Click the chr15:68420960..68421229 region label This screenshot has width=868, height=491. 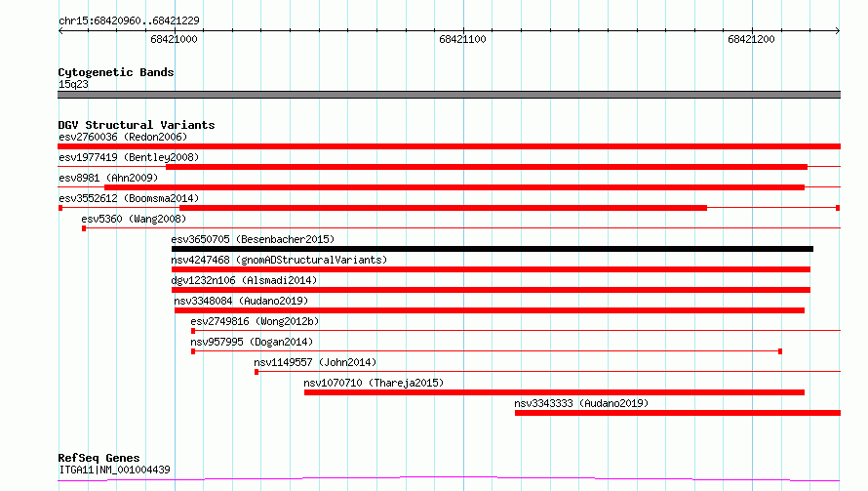click(129, 21)
